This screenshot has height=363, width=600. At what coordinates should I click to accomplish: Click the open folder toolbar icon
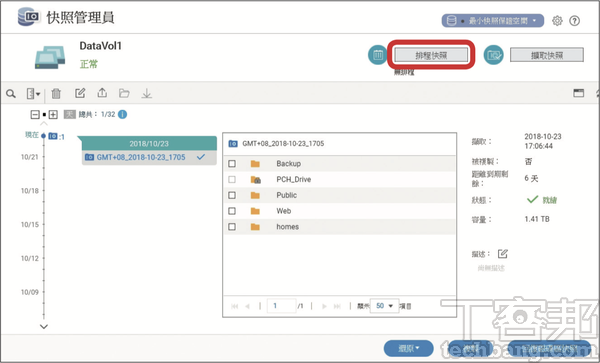click(124, 93)
